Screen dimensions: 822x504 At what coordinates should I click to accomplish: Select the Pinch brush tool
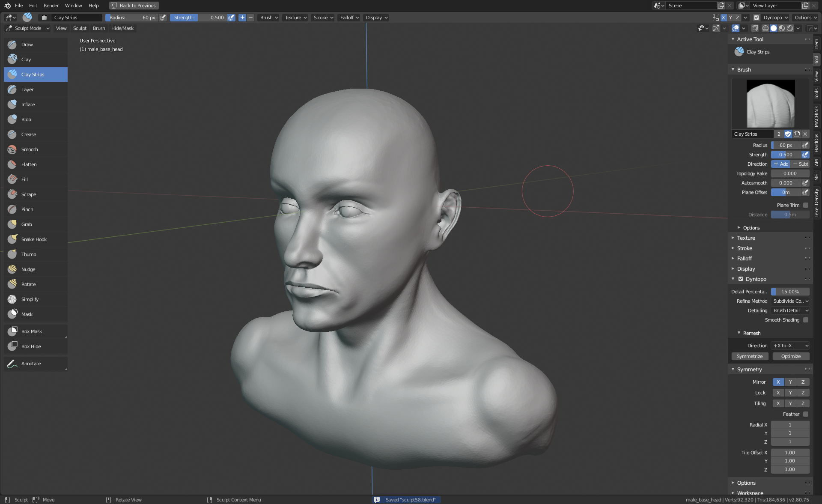click(27, 209)
